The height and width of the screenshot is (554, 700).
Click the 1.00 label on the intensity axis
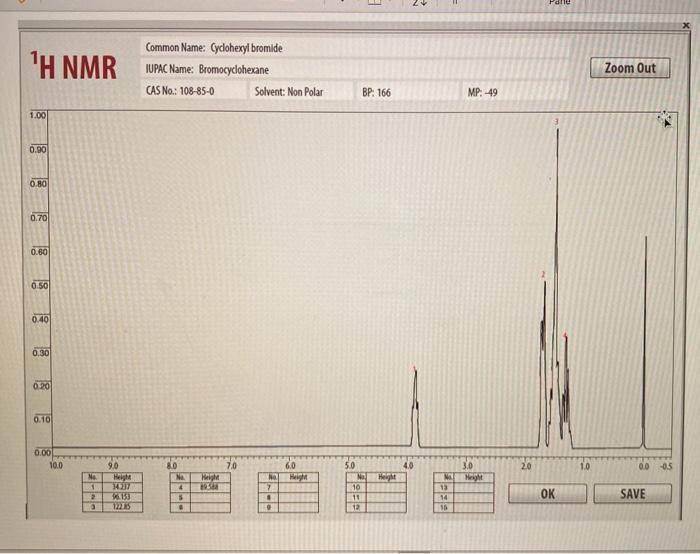coord(38,115)
